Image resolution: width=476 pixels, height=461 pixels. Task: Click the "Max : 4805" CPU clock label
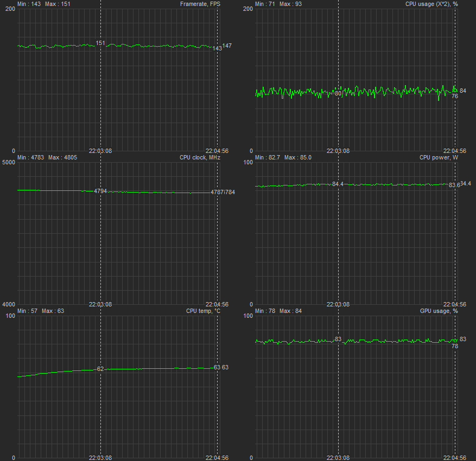[x=62, y=157]
